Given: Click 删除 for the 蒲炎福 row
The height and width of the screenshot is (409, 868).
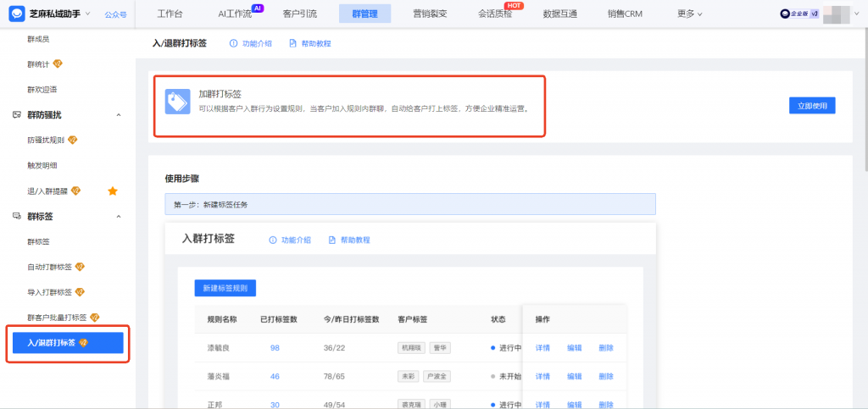Looking at the screenshot, I should point(606,376).
